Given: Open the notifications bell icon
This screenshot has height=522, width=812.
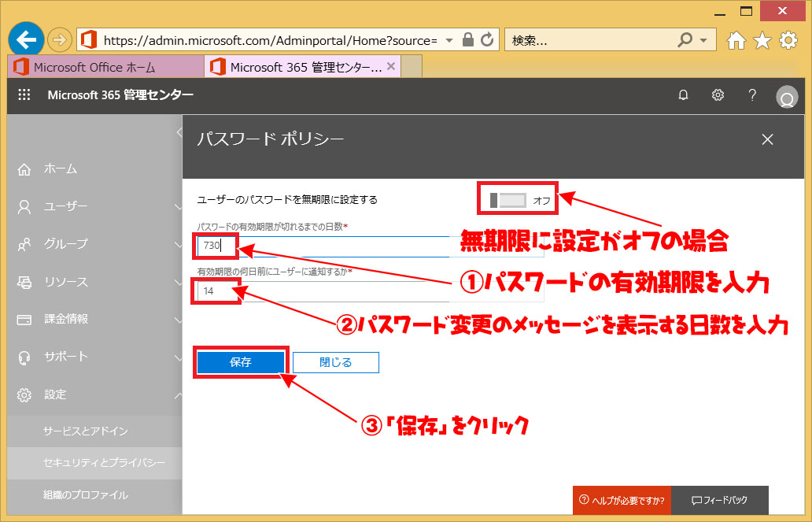Looking at the screenshot, I should click(684, 94).
